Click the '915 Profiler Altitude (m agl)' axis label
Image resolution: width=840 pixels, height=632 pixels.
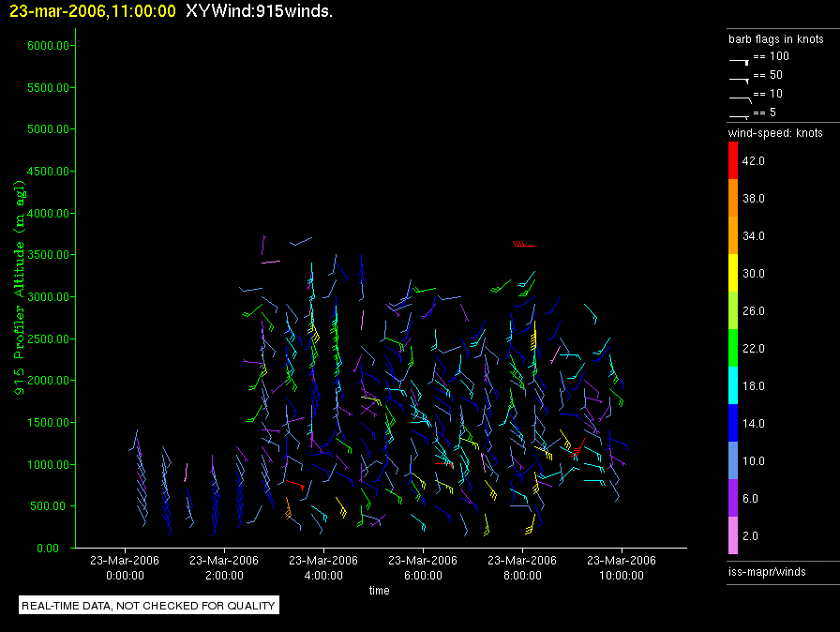pyautogui.click(x=20, y=288)
